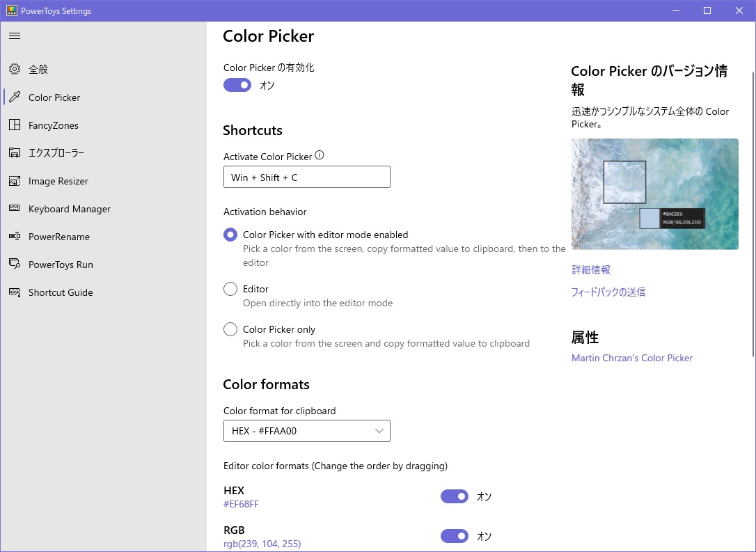Open the Shortcut Guide settings page
Screen dimensions: 756x552
pos(103,292)
